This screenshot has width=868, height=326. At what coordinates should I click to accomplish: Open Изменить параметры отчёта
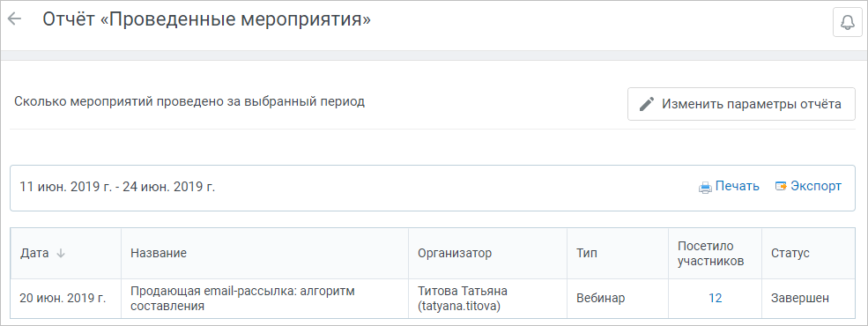coord(741,104)
